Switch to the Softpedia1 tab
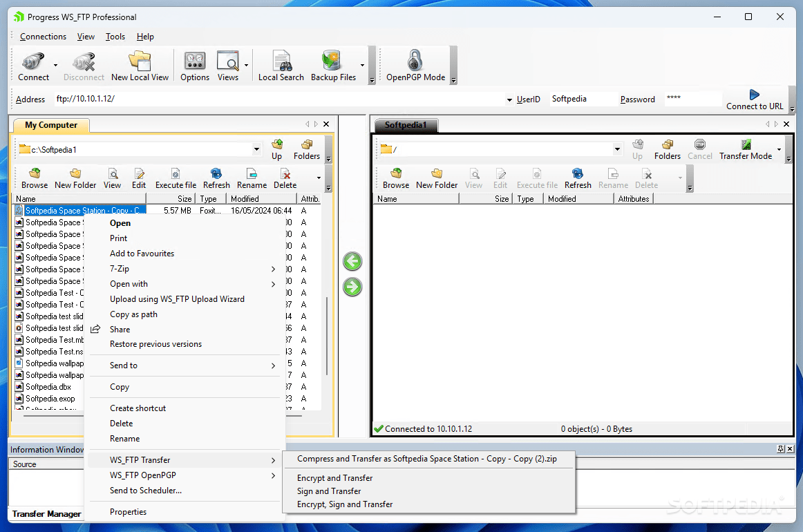 click(x=405, y=125)
